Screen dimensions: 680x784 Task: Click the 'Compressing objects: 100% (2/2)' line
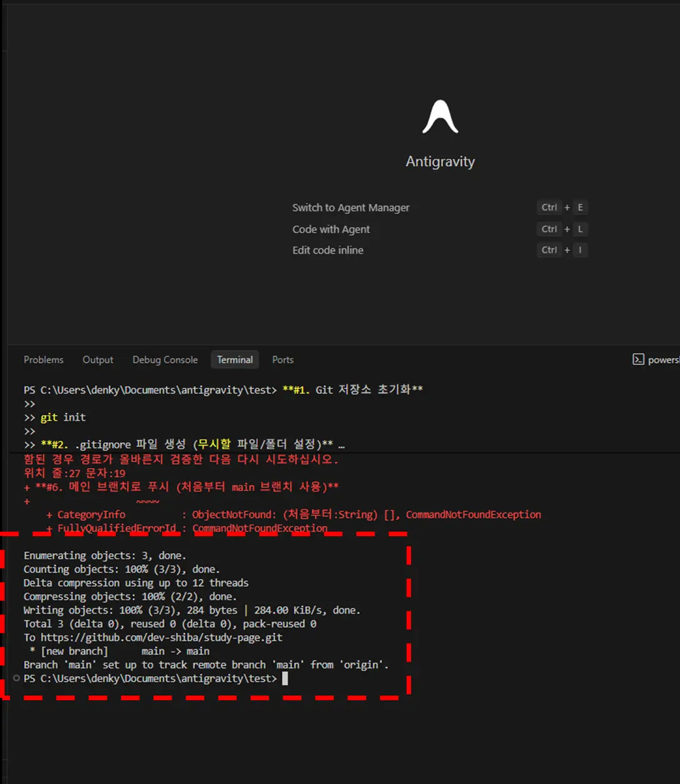click(x=130, y=597)
